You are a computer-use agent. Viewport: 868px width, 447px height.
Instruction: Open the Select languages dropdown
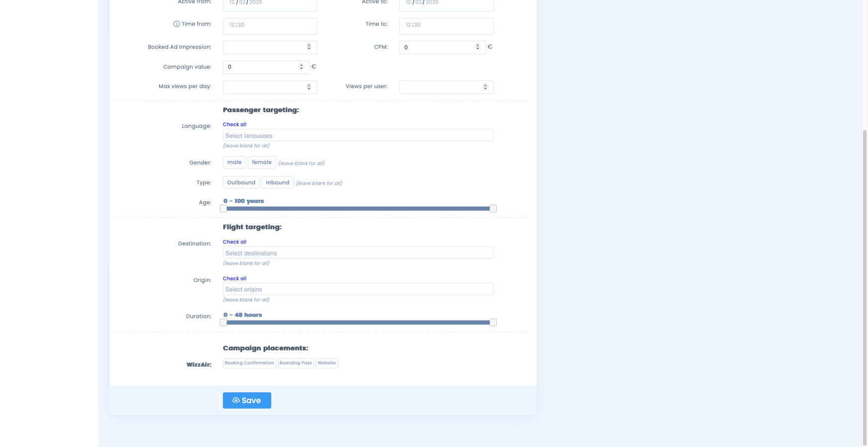click(x=358, y=136)
